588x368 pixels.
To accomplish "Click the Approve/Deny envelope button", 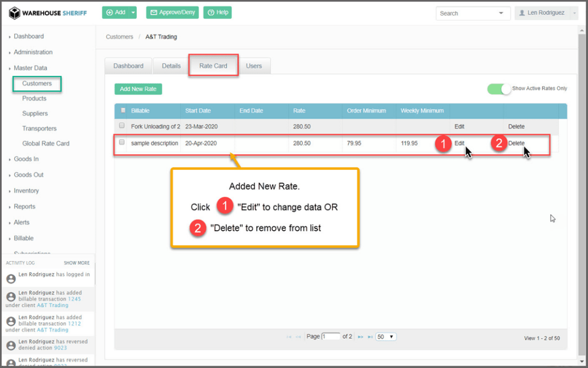I will pyautogui.click(x=172, y=13).
